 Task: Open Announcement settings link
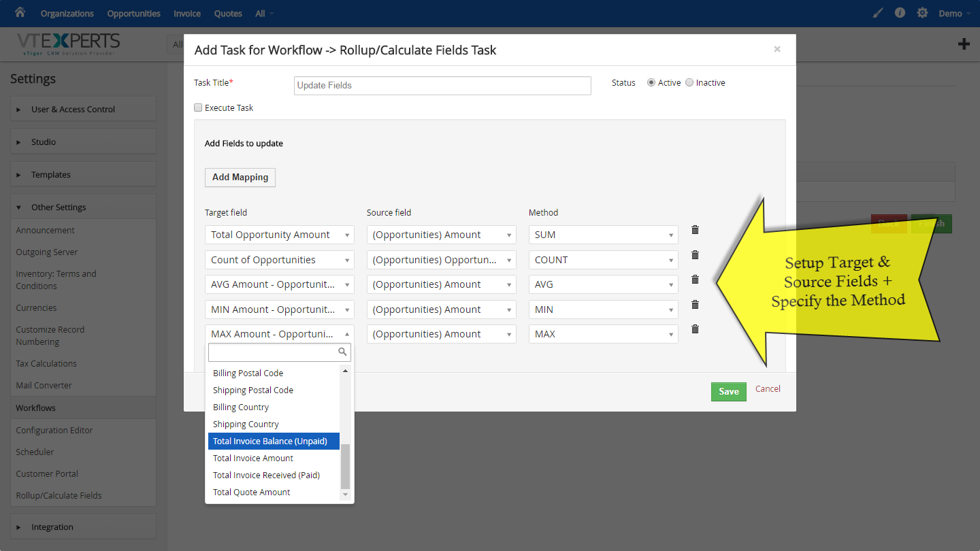coord(46,231)
